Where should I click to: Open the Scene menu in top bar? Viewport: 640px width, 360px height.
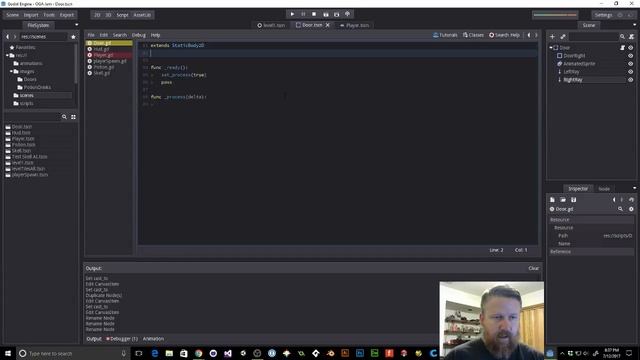click(13, 15)
